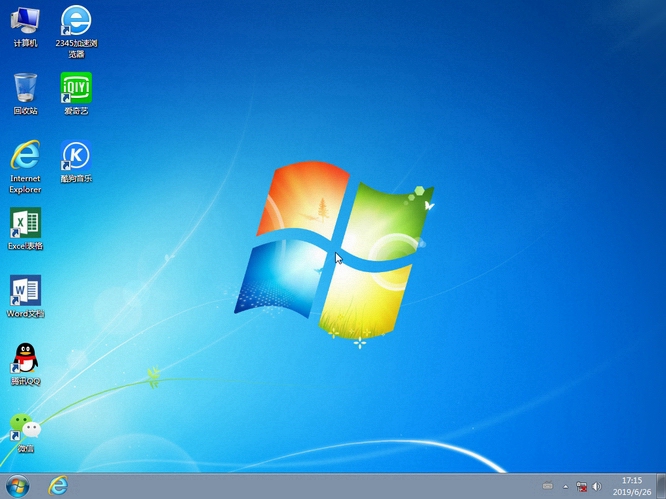Image resolution: width=666 pixels, height=499 pixels.
Task: Select the Excel表格 desktop shortcut
Action: (x=25, y=223)
